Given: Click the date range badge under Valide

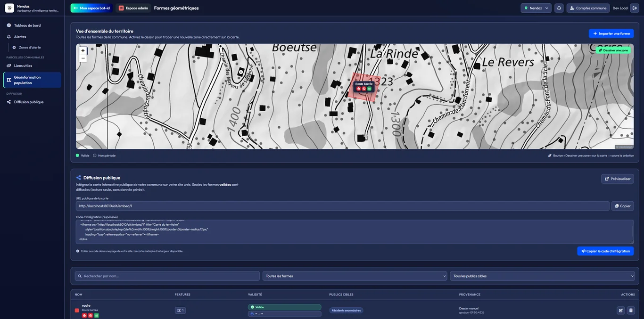Looking at the screenshot, I should (285, 314).
